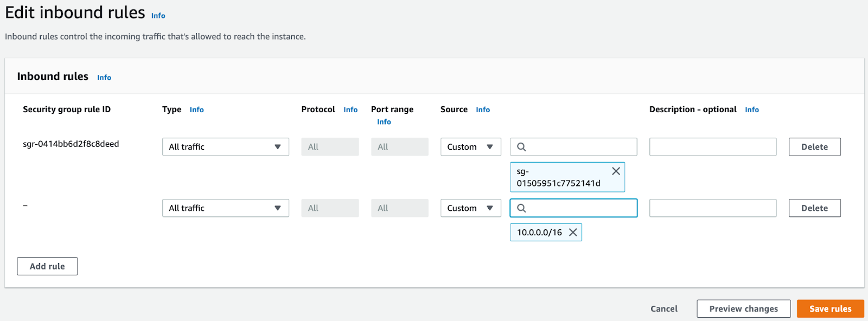Click the Add rule button
Viewport: 868px width, 321px height.
47,266
